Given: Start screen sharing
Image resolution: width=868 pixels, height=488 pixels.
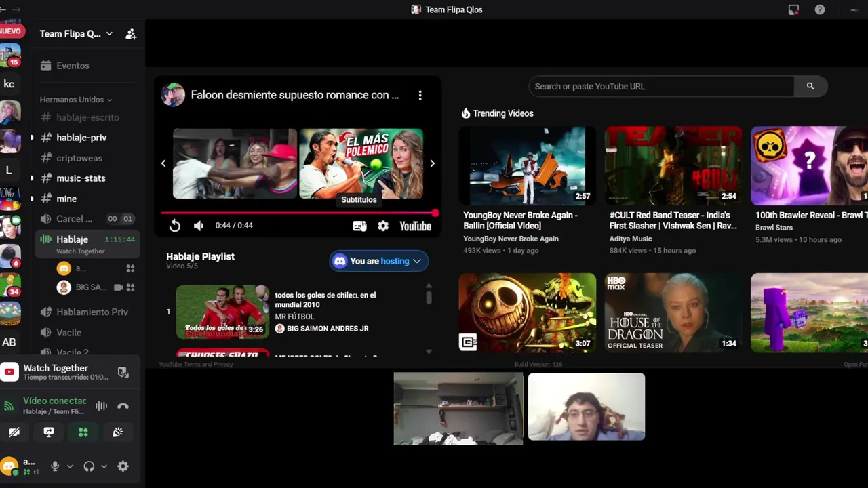Looking at the screenshot, I should click(49, 432).
